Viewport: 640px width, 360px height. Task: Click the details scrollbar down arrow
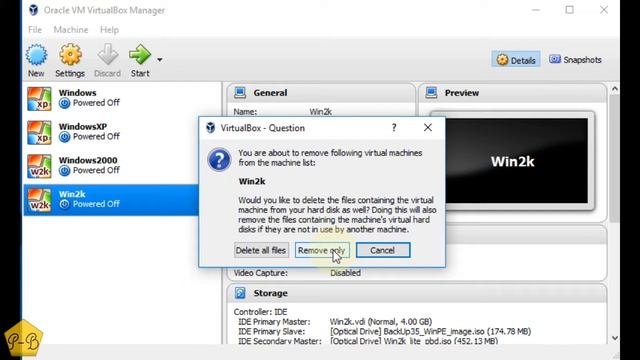pyautogui.click(x=615, y=338)
